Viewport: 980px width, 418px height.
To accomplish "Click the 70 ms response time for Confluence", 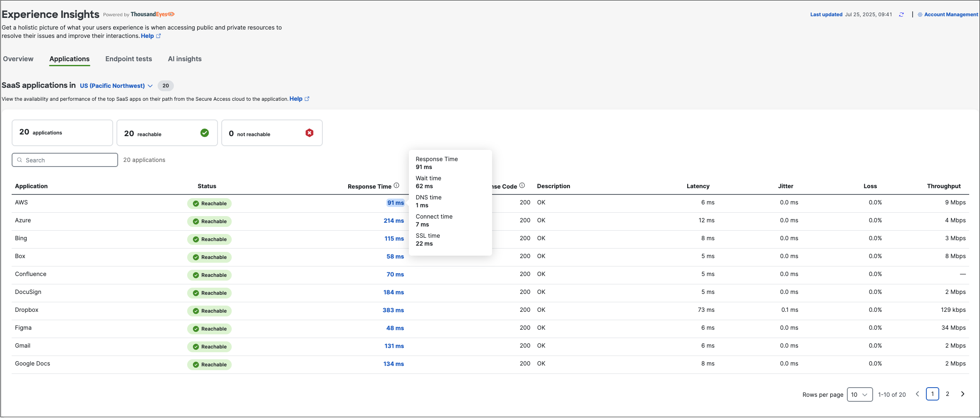I will [x=395, y=274].
